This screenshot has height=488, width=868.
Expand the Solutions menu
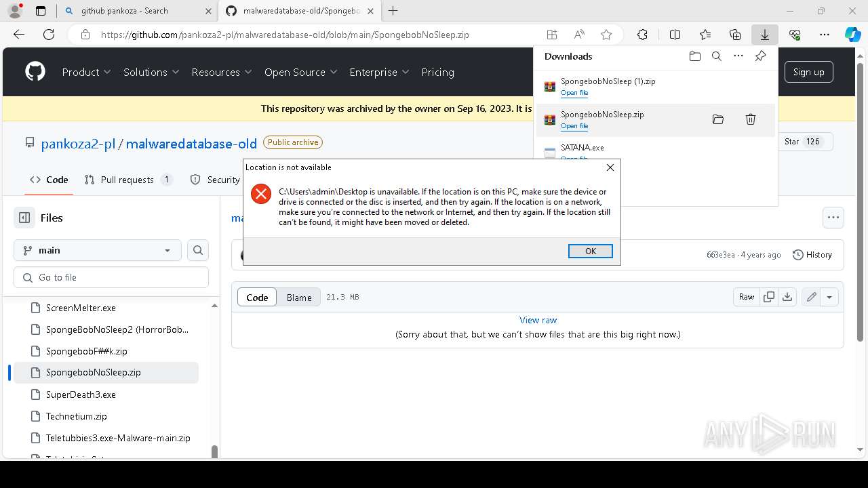(x=151, y=72)
